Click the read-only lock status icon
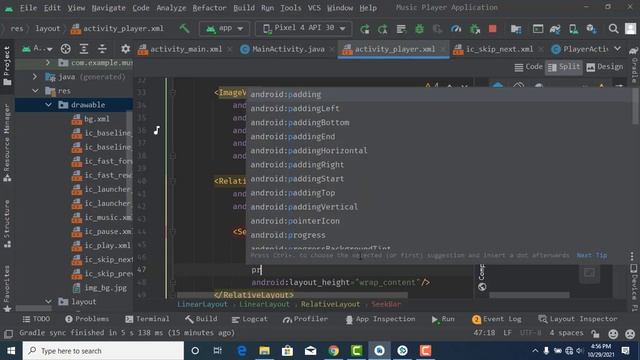The image size is (640, 360). (x=596, y=333)
